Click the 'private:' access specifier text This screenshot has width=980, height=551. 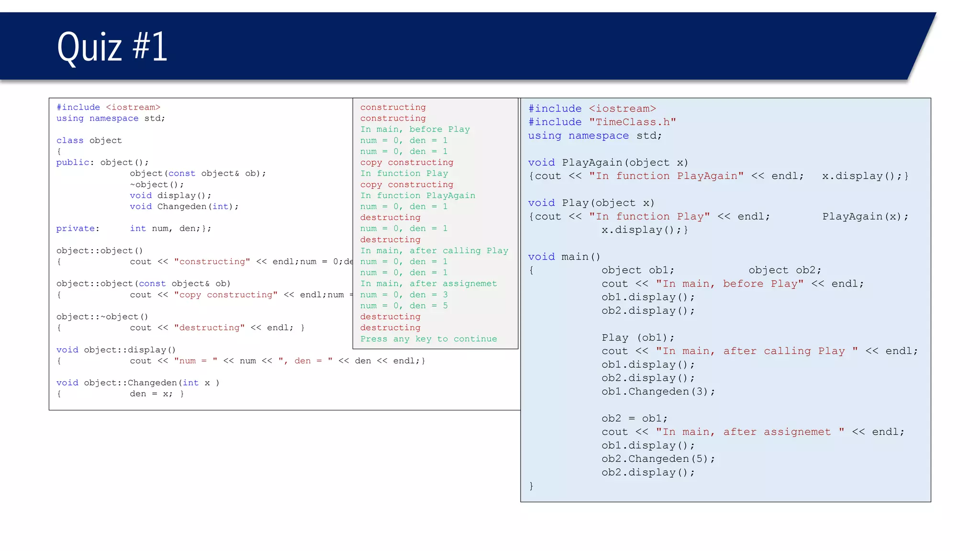coord(78,228)
